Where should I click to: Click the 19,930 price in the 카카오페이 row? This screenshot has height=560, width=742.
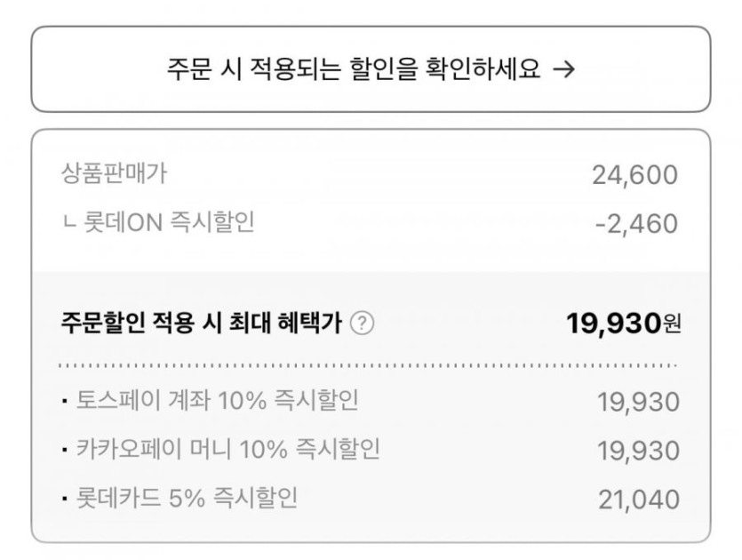pos(638,451)
